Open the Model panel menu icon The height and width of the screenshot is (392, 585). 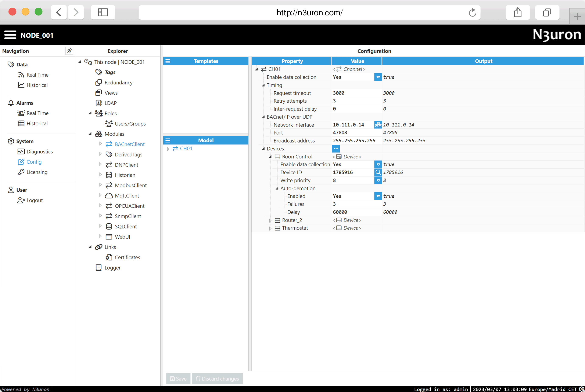168,140
